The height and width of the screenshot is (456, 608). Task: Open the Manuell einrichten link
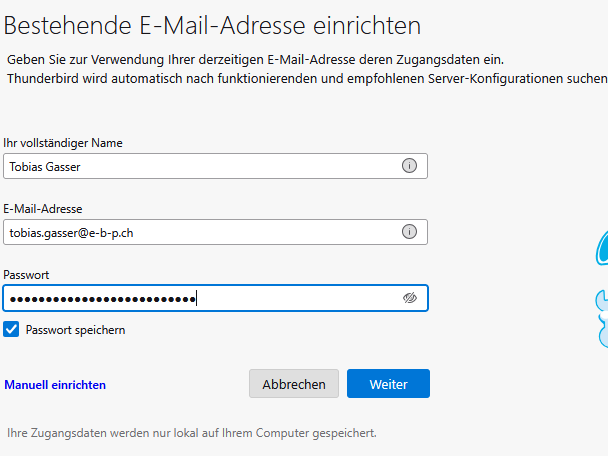click(x=55, y=356)
